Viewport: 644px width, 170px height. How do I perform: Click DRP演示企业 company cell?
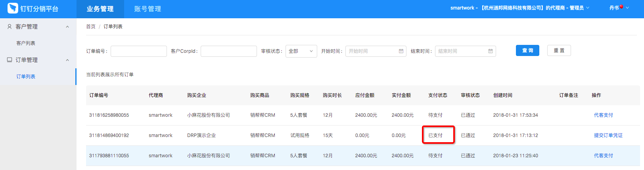[201, 135]
